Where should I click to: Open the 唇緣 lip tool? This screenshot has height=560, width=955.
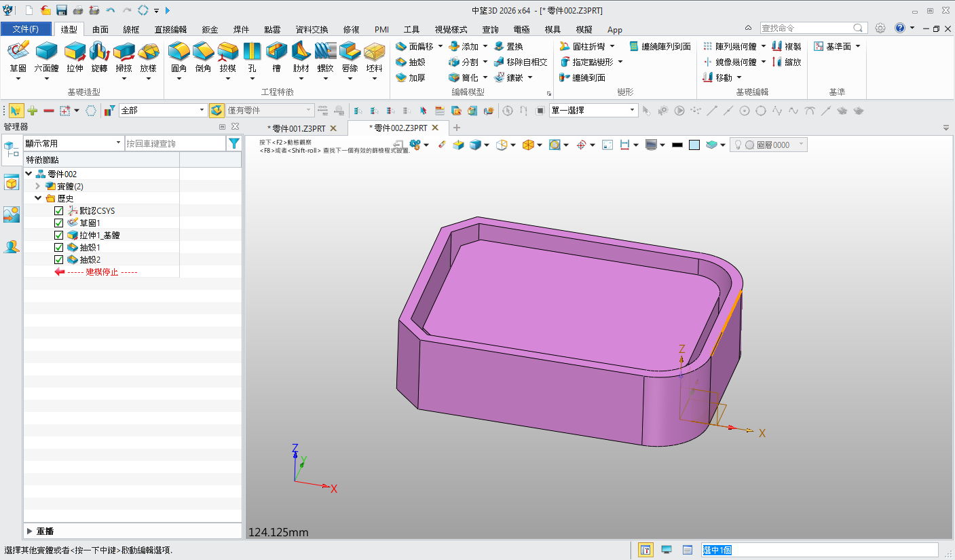[350, 51]
